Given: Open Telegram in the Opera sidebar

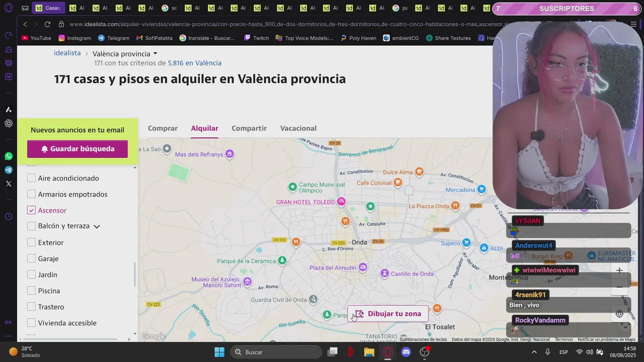Looking at the screenshot, I should pos(9,170).
